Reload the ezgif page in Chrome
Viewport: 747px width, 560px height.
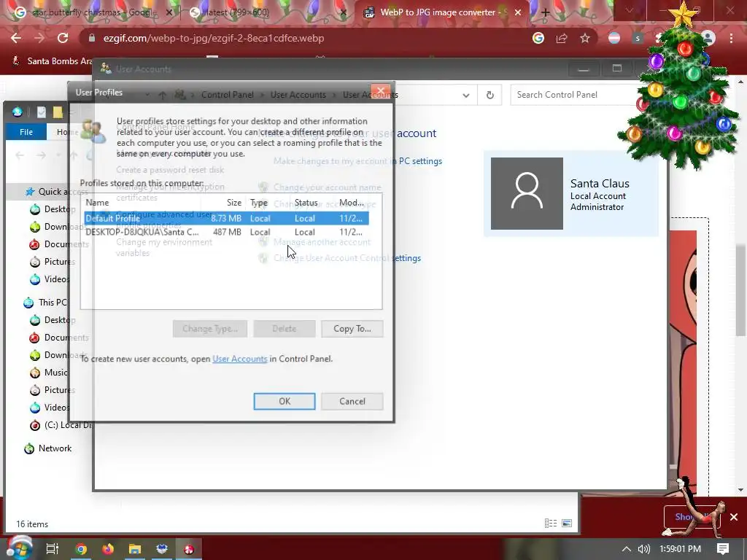click(63, 38)
